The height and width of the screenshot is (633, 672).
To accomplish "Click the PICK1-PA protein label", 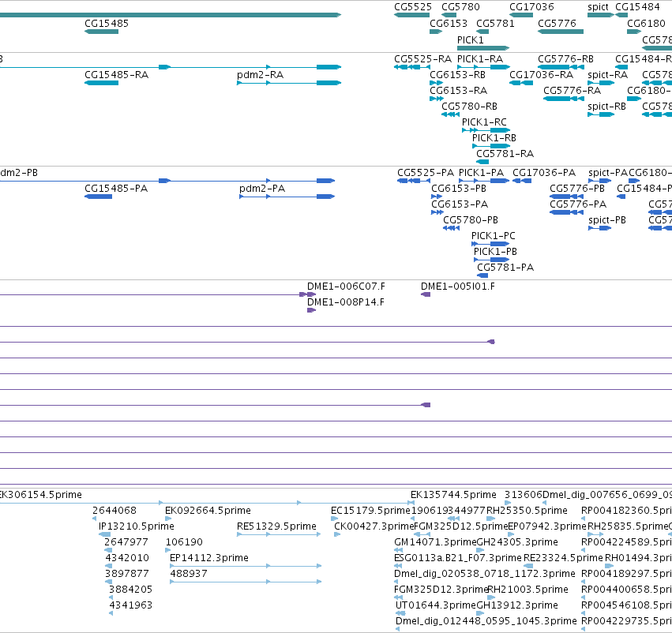I will [481, 173].
